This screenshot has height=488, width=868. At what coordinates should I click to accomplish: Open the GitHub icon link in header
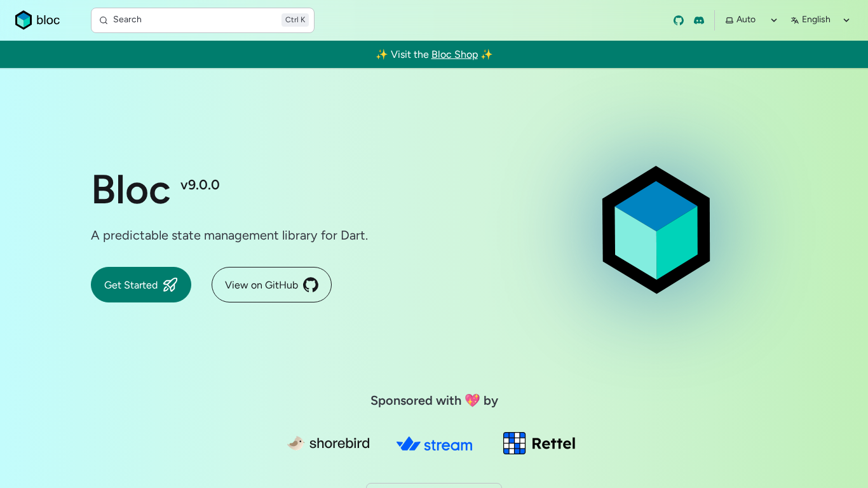679,20
